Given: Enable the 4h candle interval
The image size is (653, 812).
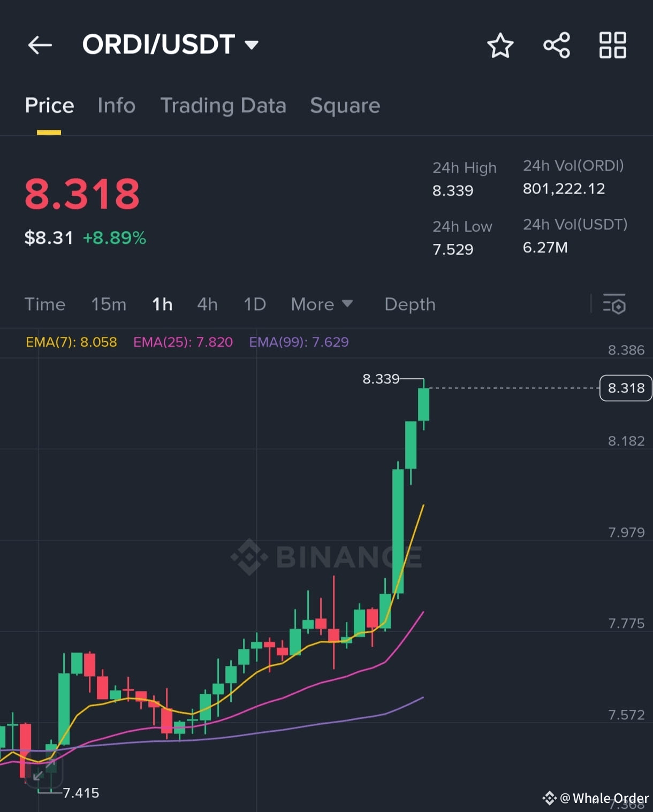Looking at the screenshot, I should coord(207,304).
